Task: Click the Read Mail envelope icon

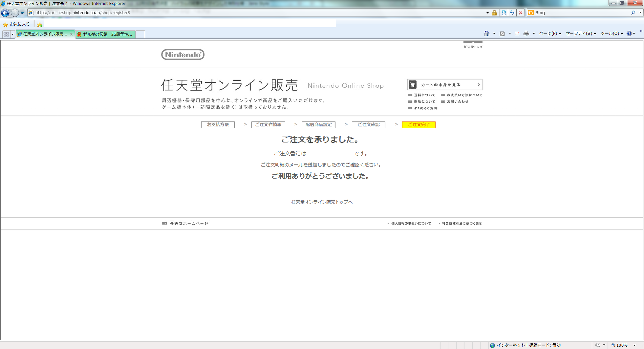Action: point(517,33)
